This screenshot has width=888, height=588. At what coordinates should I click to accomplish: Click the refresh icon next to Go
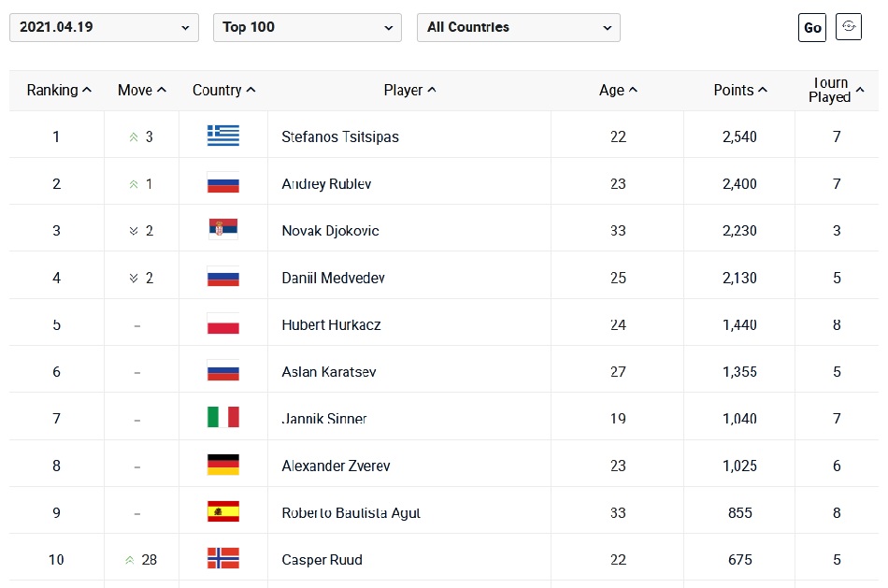point(849,26)
